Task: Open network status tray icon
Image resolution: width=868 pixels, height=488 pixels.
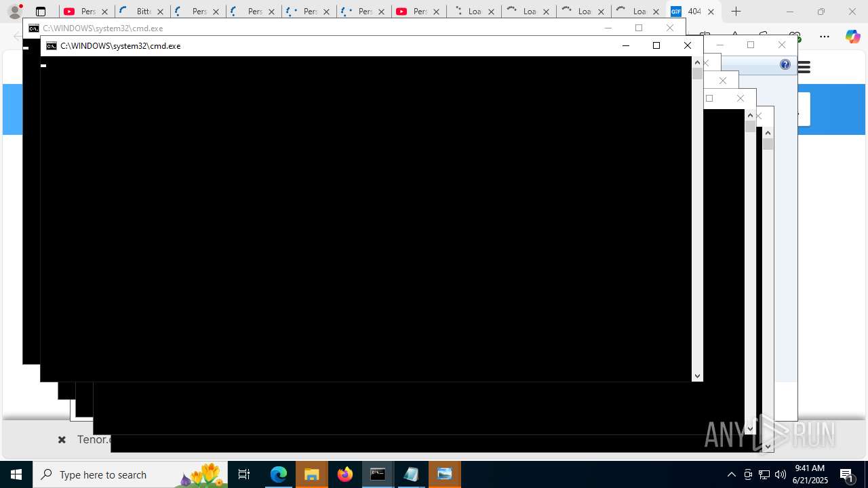Action: coord(764,474)
